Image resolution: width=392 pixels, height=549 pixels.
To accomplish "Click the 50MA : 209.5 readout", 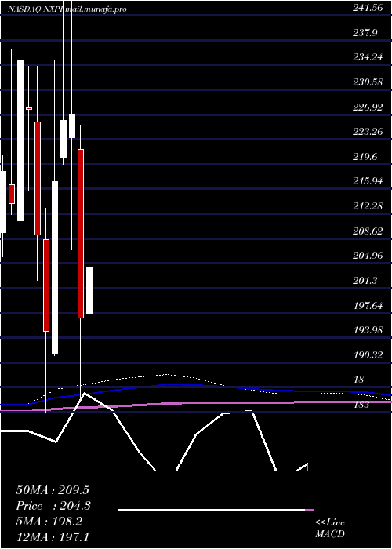I will click(53, 490).
